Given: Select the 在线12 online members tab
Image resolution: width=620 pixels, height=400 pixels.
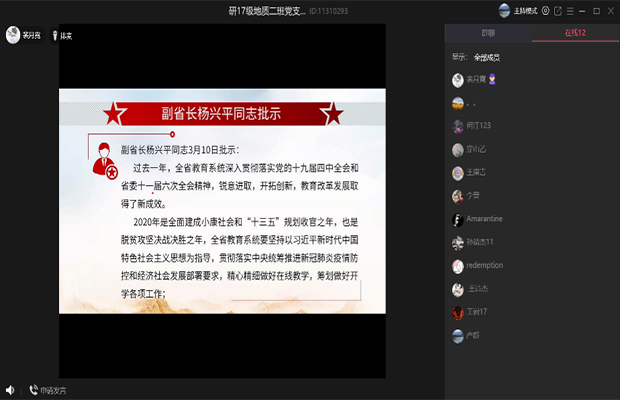Looking at the screenshot, I should click(575, 34).
